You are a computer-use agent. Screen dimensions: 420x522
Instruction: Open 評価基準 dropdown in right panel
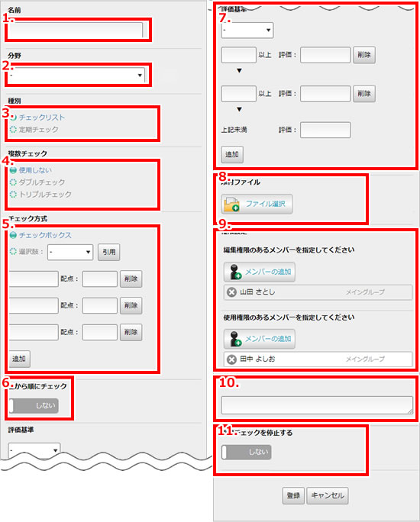tap(247, 31)
